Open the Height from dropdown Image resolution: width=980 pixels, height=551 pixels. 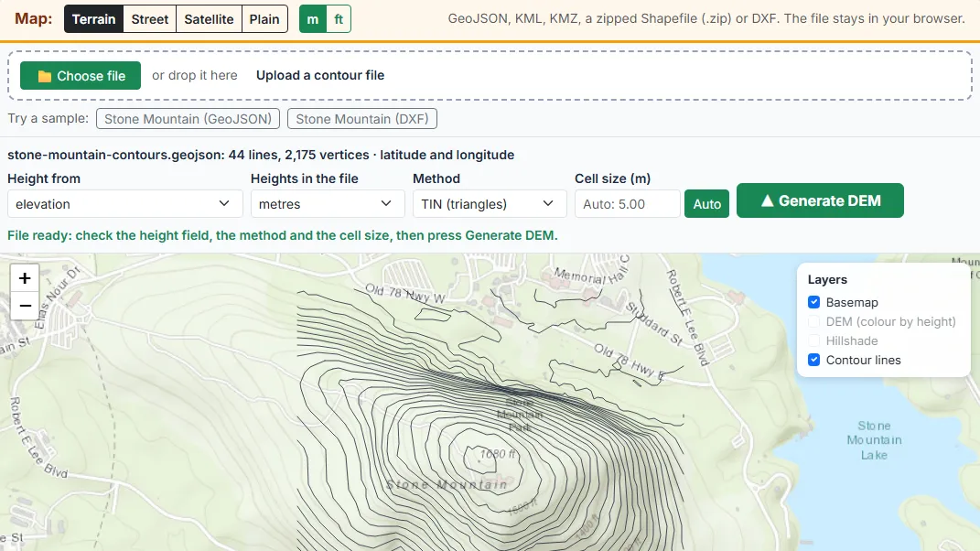(x=125, y=204)
